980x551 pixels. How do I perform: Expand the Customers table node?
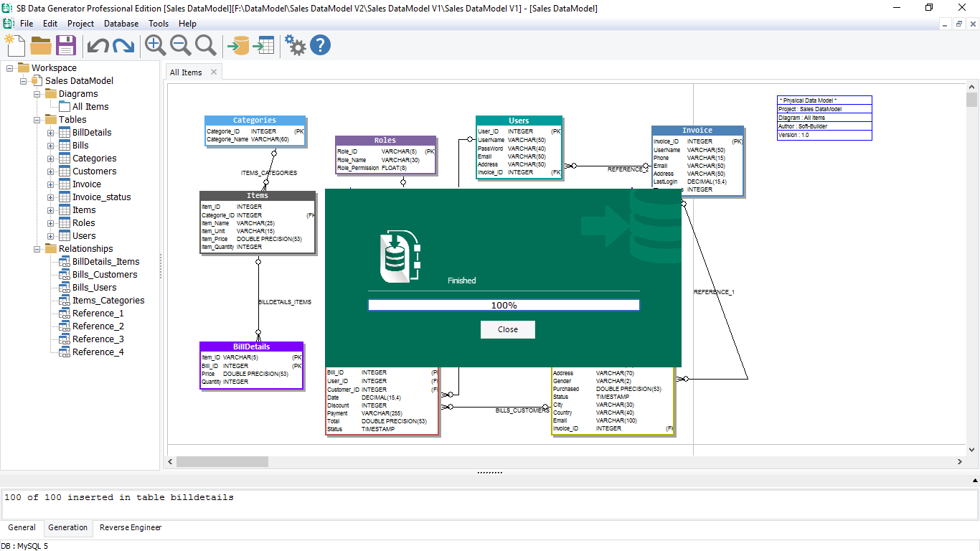50,171
